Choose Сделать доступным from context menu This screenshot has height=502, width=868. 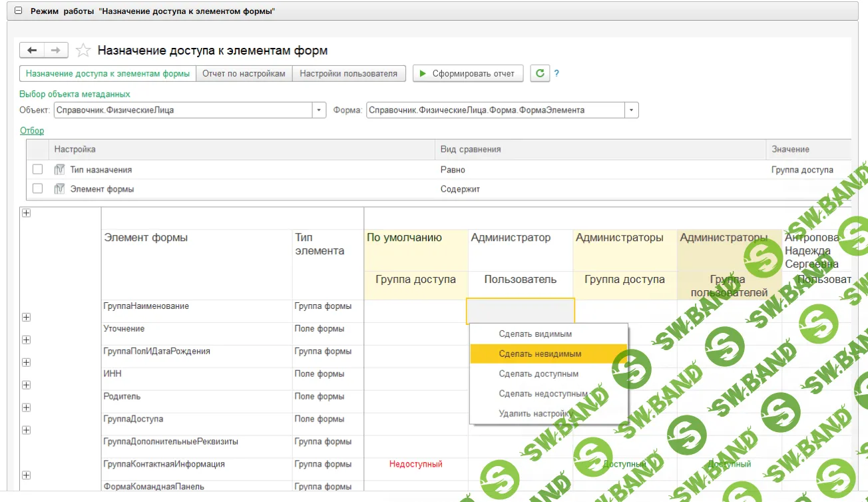pos(539,374)
